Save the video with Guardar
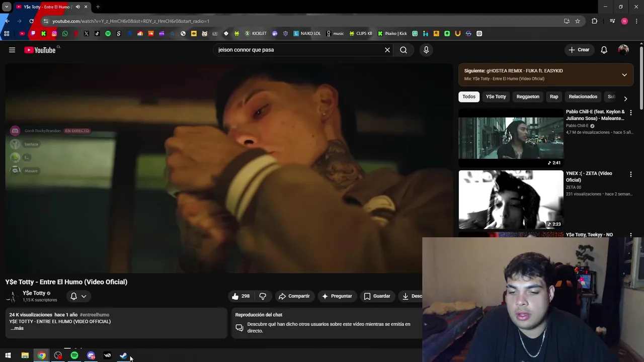Image resolution: width=644 pixels, height=362 pixels. coord(377,296)
